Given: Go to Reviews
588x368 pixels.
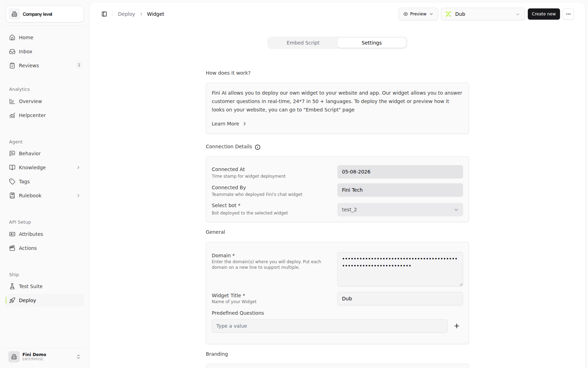Looking at the screenshot, I should (x=45, y=66).
